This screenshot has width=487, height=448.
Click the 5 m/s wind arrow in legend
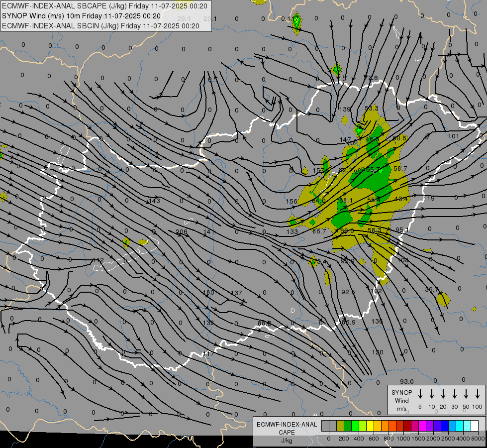(x=420, y=394)
